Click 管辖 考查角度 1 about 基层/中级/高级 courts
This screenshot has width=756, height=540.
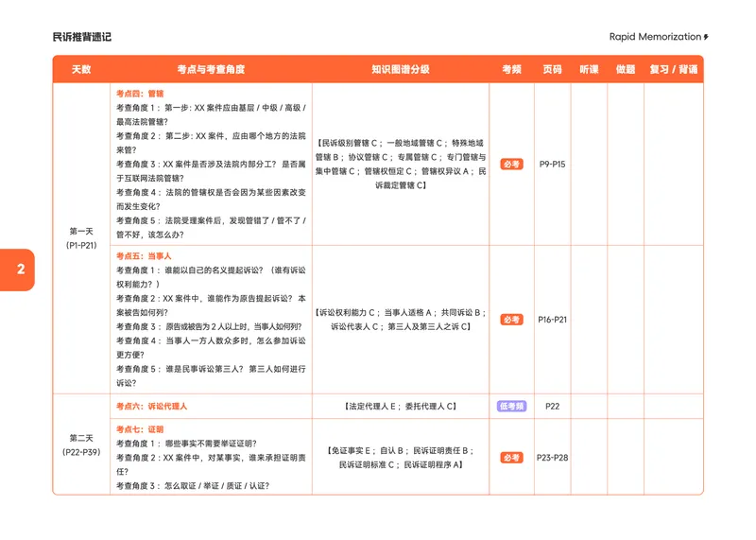[211, 114]
